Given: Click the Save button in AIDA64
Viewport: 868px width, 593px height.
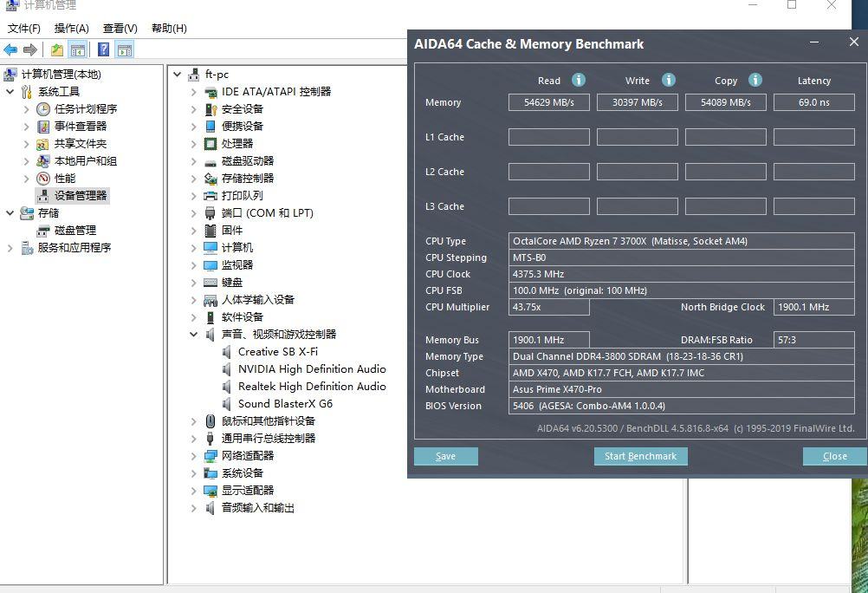Looking at the screenshot, I should [x=445, y=456].
